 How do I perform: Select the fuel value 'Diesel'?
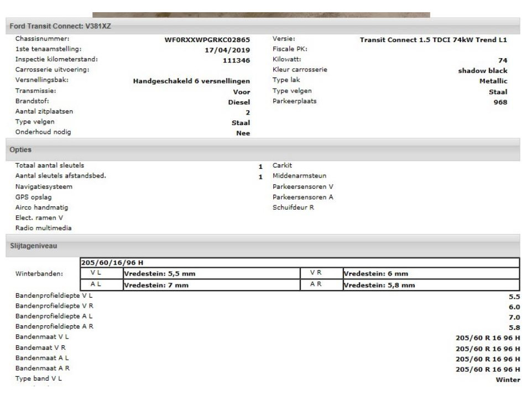coord(239,102)
